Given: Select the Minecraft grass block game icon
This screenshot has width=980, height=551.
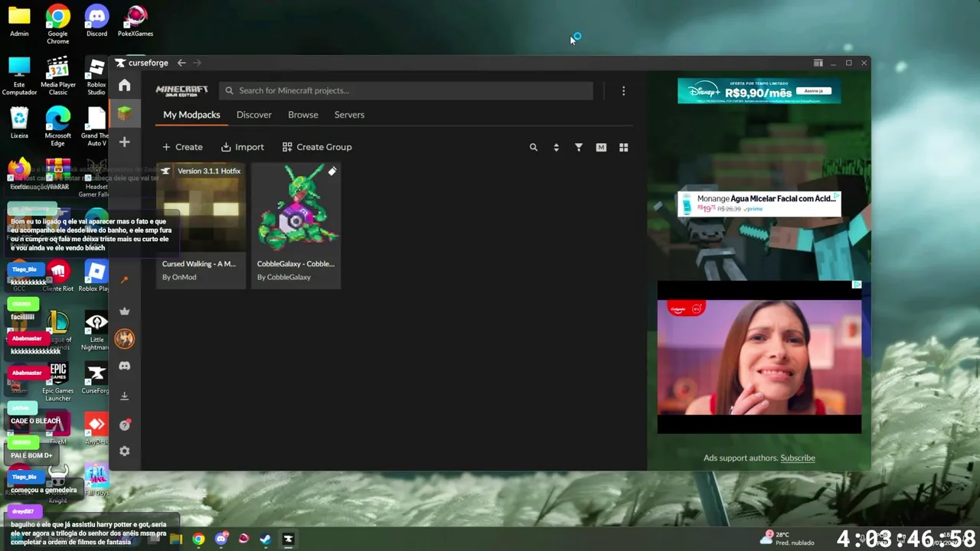Looking at the screenshot, I should coord(124,113).
